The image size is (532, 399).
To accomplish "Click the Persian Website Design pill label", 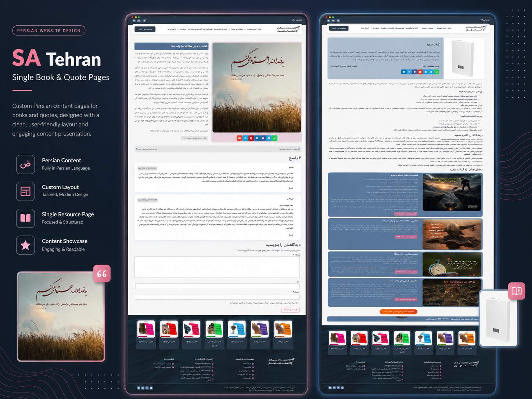I will [x=49, y=30].
